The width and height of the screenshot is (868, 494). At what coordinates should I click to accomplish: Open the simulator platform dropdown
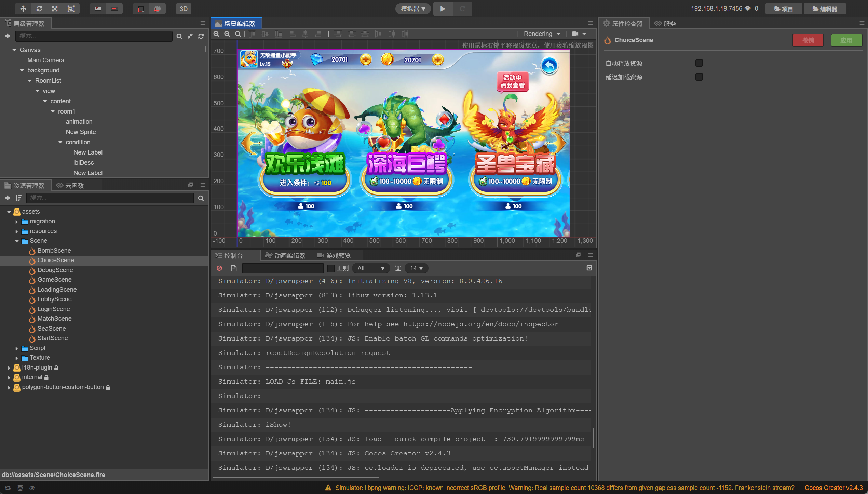(x=413, y=9)
